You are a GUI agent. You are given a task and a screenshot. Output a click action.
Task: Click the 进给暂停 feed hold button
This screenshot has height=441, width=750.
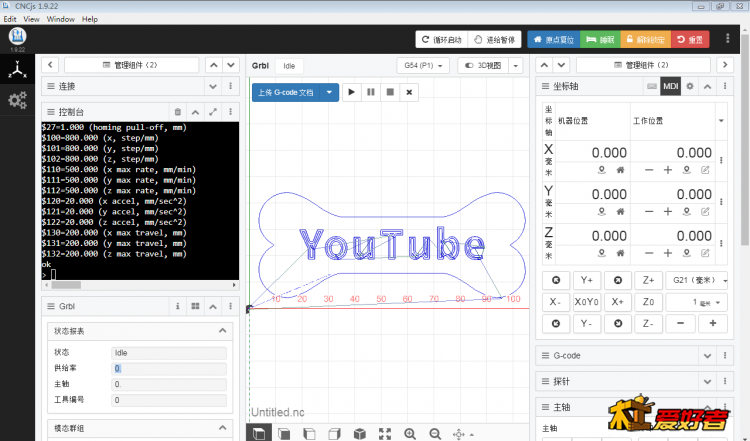click(x=495, y=39)
